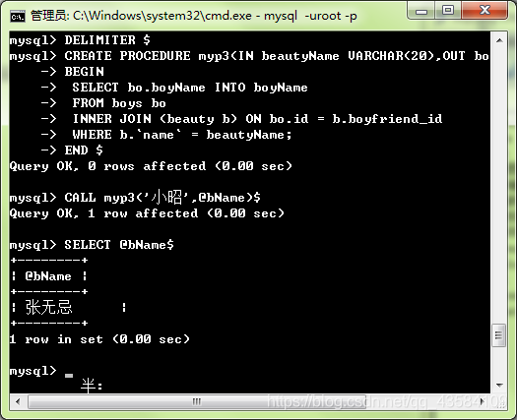Click 'Query OK, 1 row affected' message
The height and width of the screenshot is (420, 517).
coord(147,213)
